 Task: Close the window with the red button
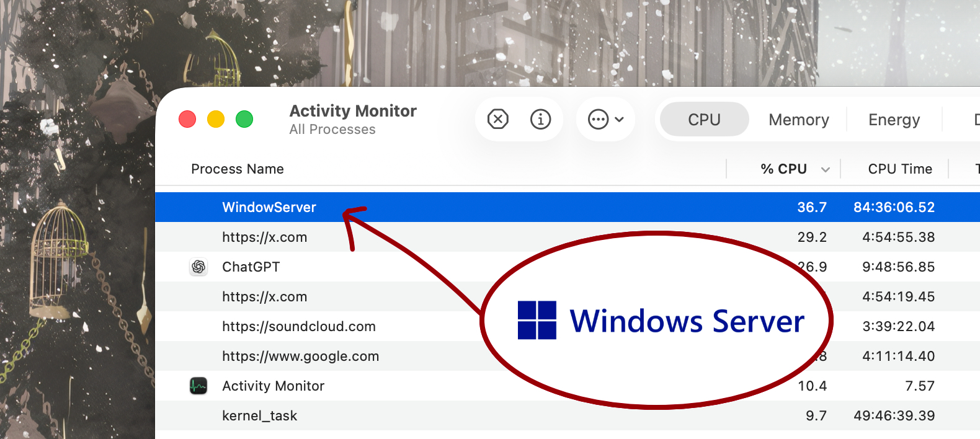tap(187, 119)
